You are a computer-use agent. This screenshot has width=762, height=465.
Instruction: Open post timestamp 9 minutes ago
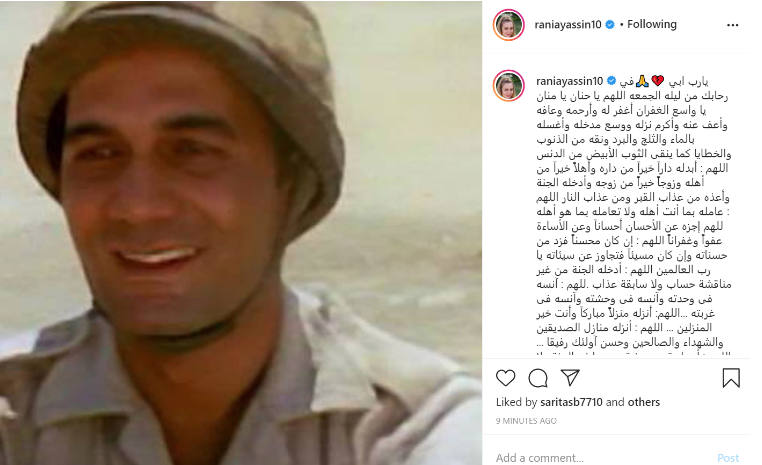click(x=526, y=421)
